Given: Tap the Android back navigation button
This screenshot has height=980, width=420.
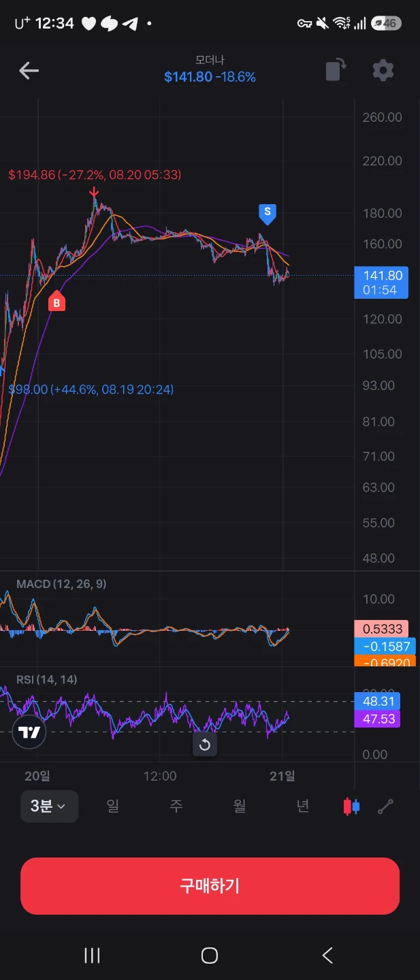Looking at the screenshot, I should pos(327,955).
